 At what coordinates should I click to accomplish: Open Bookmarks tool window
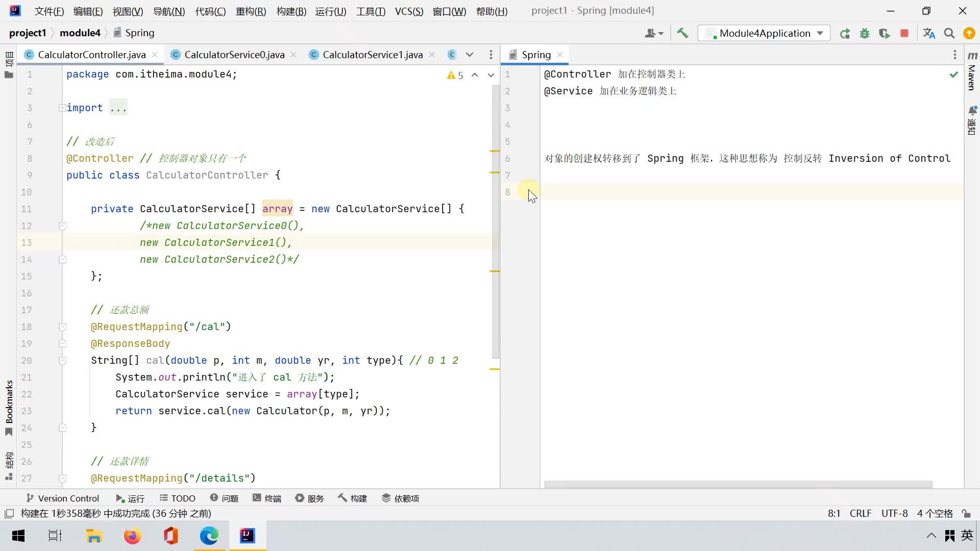[9, 408]
